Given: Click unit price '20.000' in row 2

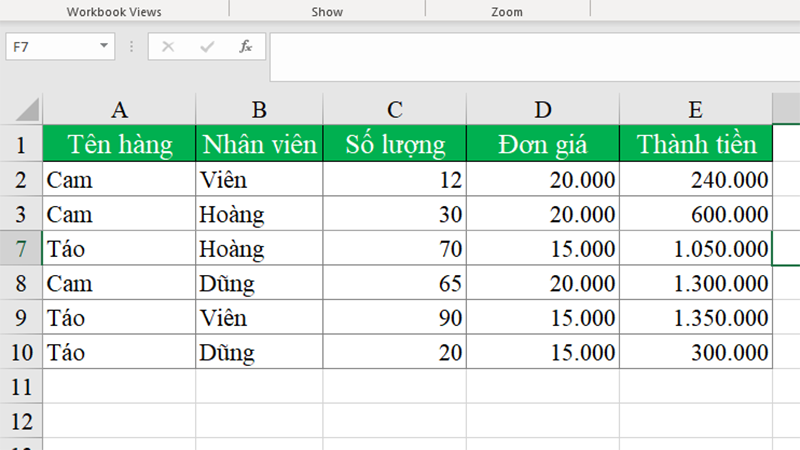Looking at the screenshot, I should 543,180.
